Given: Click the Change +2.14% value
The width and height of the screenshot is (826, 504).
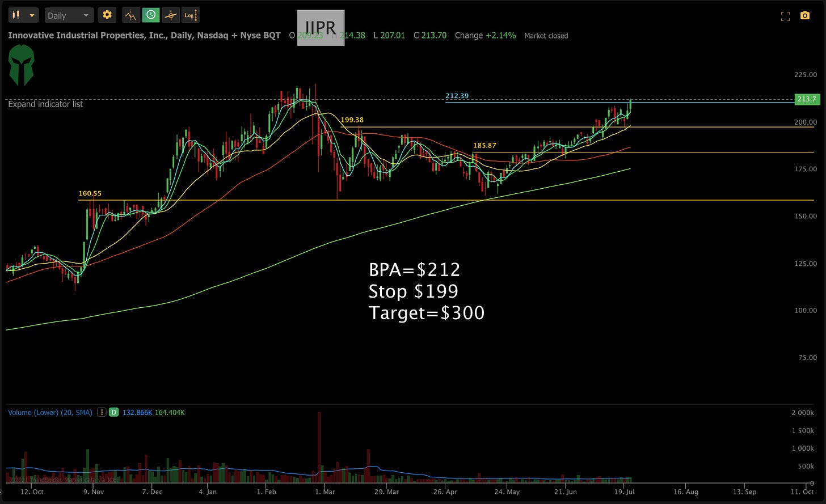Looking at the screenshot, I should pyautogui.click(x=486, y=35).
